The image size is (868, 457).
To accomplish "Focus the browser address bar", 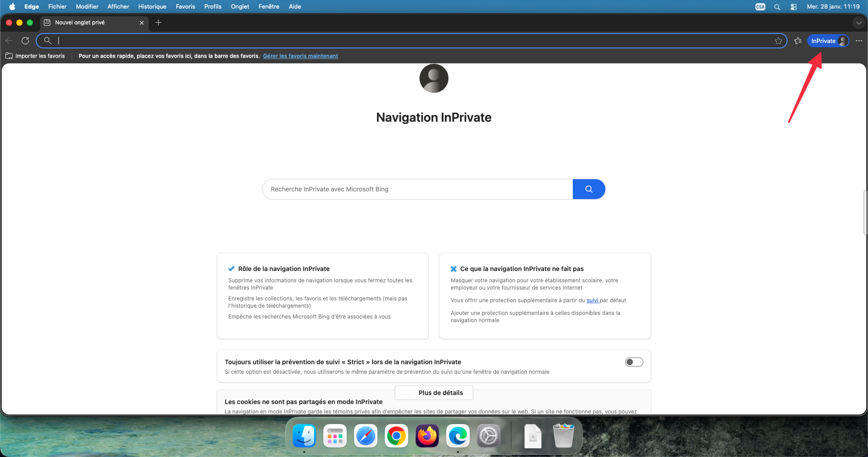I will (x=411, y=41).
